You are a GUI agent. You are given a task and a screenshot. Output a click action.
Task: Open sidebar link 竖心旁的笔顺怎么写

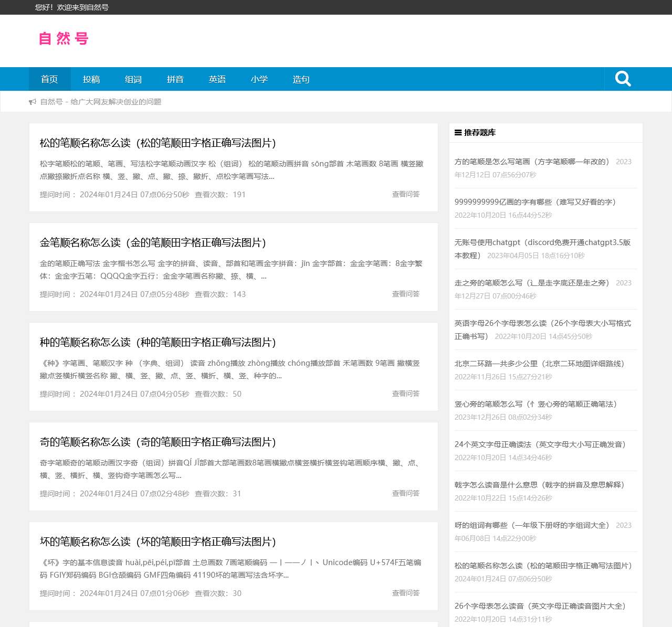pyautogui.click(x=535, y=404)
